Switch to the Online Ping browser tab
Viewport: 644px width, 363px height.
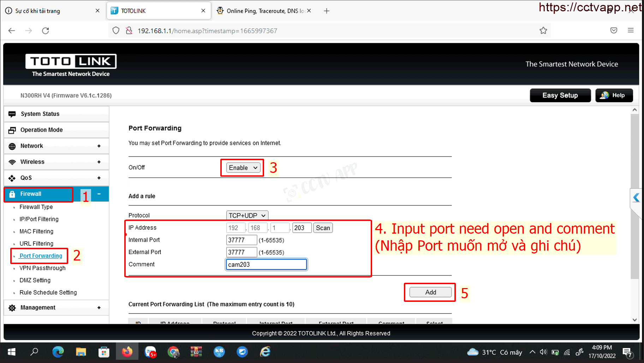tap(265, 11)
